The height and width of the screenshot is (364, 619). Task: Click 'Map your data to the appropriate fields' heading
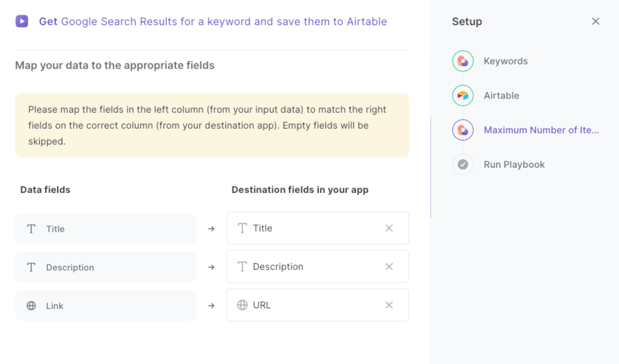click(115, 65)
